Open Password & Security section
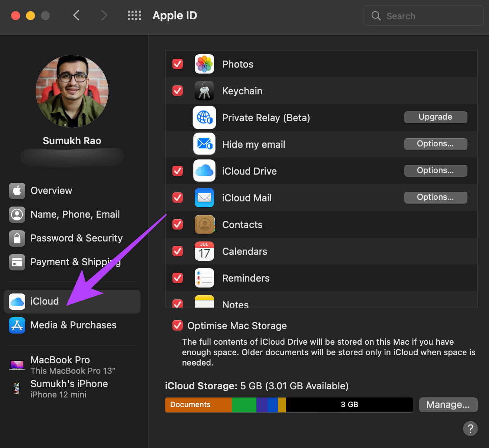Image resolution: width=489 pixels, height=448 pixels. coord(72,238)
